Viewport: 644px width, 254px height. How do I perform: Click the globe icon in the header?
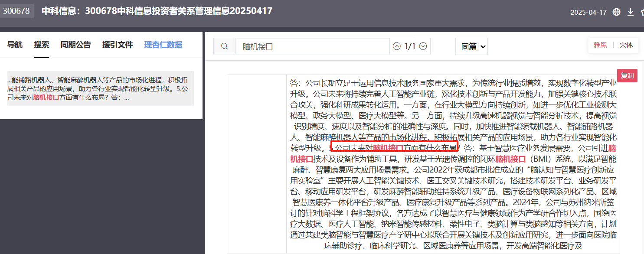(616, 12)
